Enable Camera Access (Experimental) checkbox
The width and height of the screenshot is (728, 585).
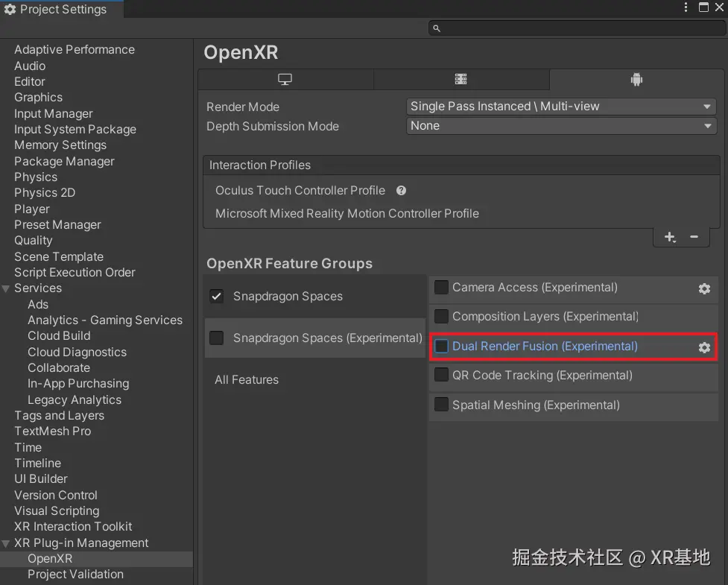(441, 288)
